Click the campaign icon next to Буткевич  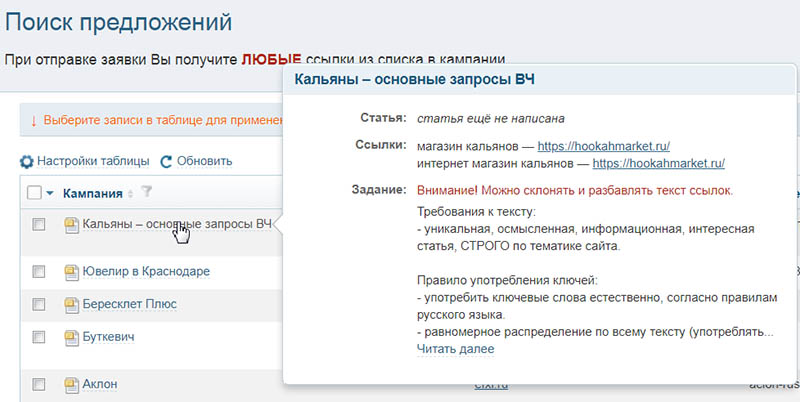click(71, 337)
